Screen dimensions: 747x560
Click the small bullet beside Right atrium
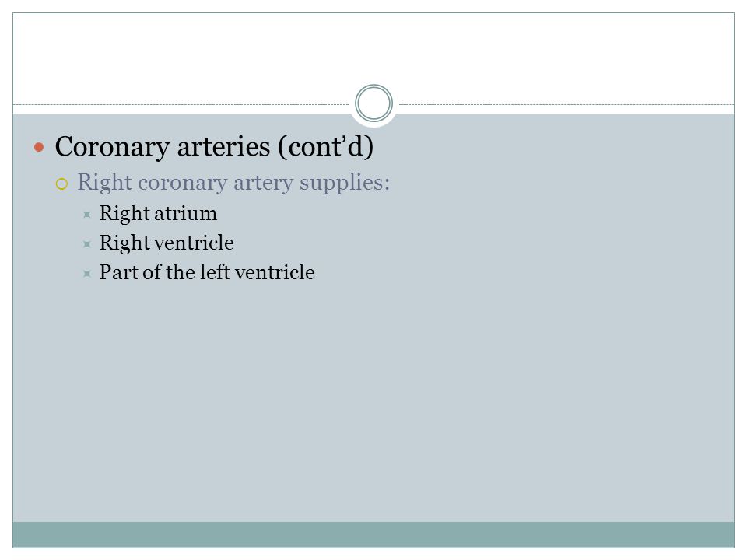86,215
